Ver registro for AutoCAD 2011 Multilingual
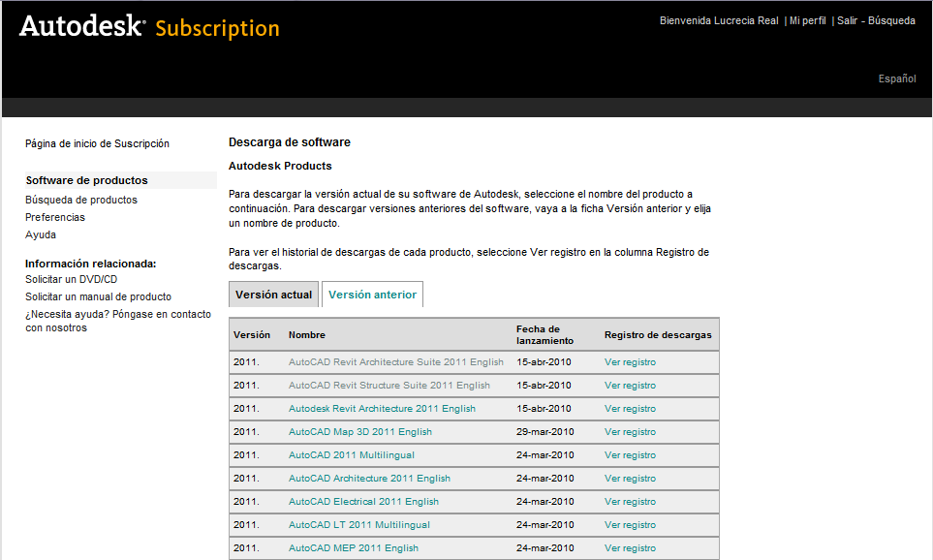 [x=630, y=454]
